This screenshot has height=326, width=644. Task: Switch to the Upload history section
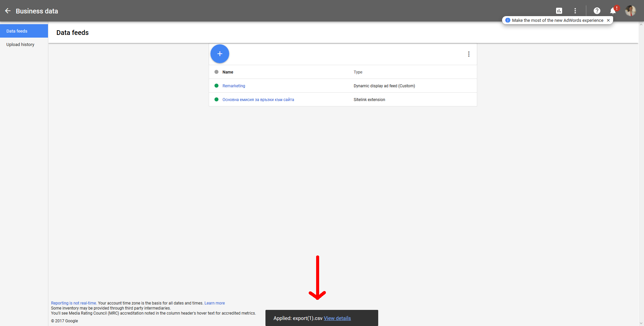tap(20, 44)
